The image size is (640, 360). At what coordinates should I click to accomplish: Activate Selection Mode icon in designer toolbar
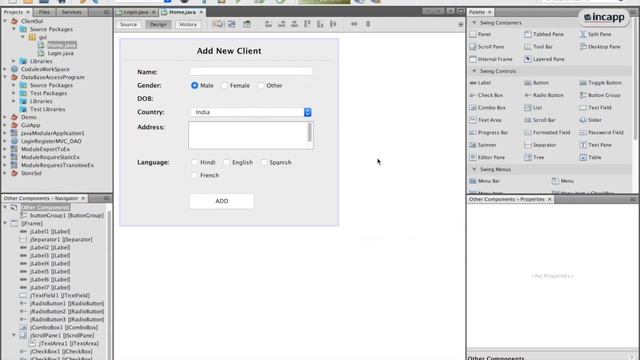(x=218, y=24)
